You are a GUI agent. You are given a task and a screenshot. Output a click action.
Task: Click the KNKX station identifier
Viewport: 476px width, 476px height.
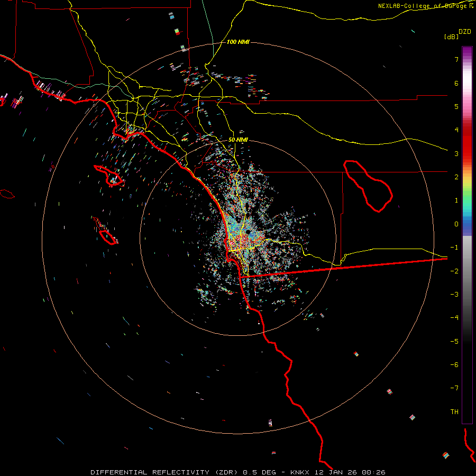pos(300,472)
